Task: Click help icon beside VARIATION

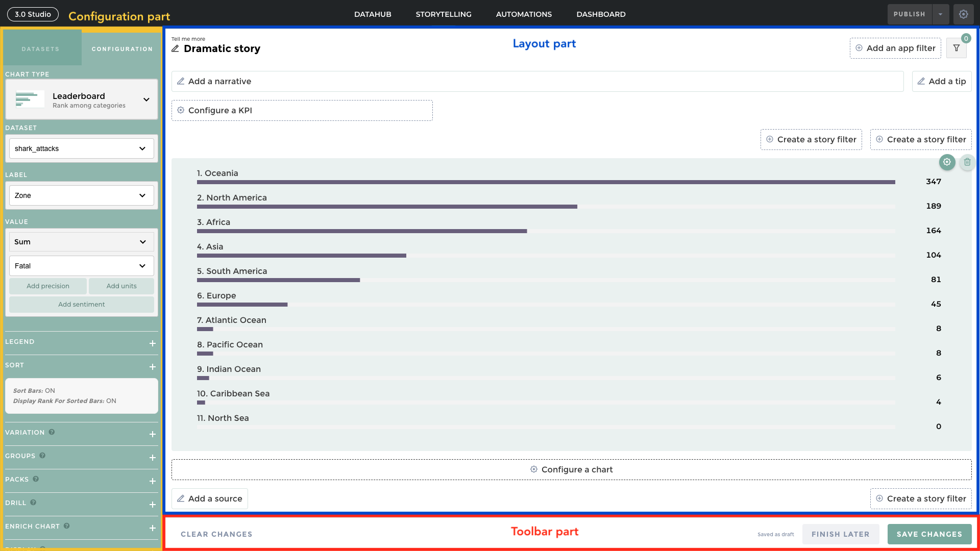Action: 52,432
